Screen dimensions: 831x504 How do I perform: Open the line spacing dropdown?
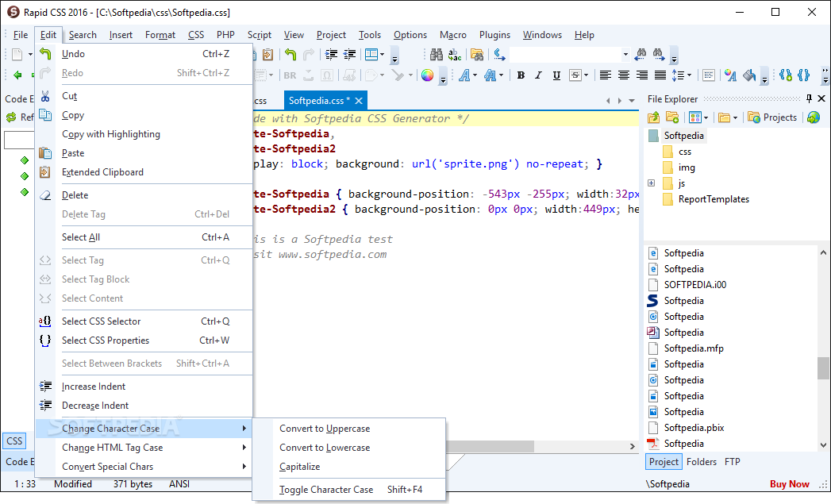tap(689, 75)
